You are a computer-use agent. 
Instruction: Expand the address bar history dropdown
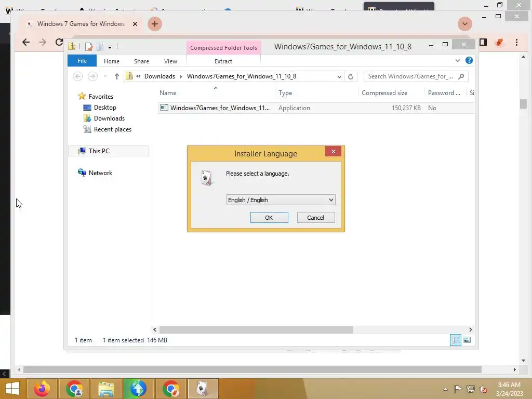coord(339,77)
